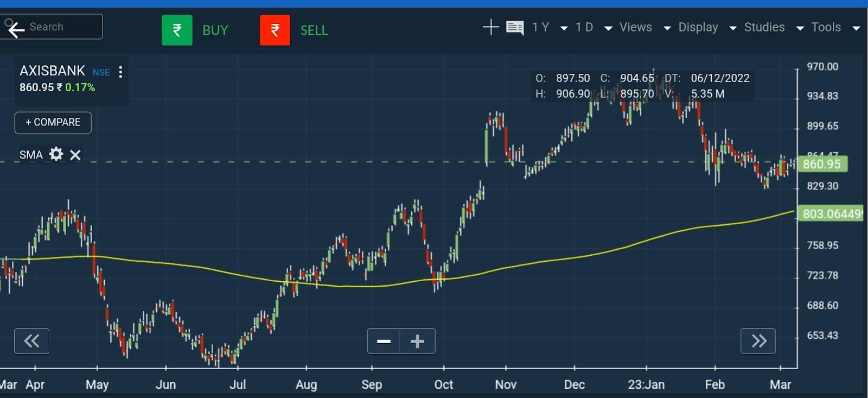Click the 860.95 current price tag

pos(822,164)
